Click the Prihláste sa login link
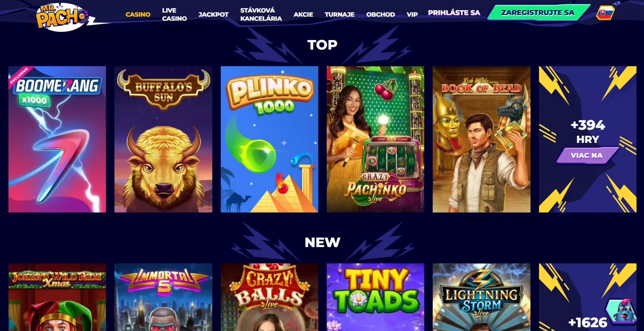 coord(454,13)
